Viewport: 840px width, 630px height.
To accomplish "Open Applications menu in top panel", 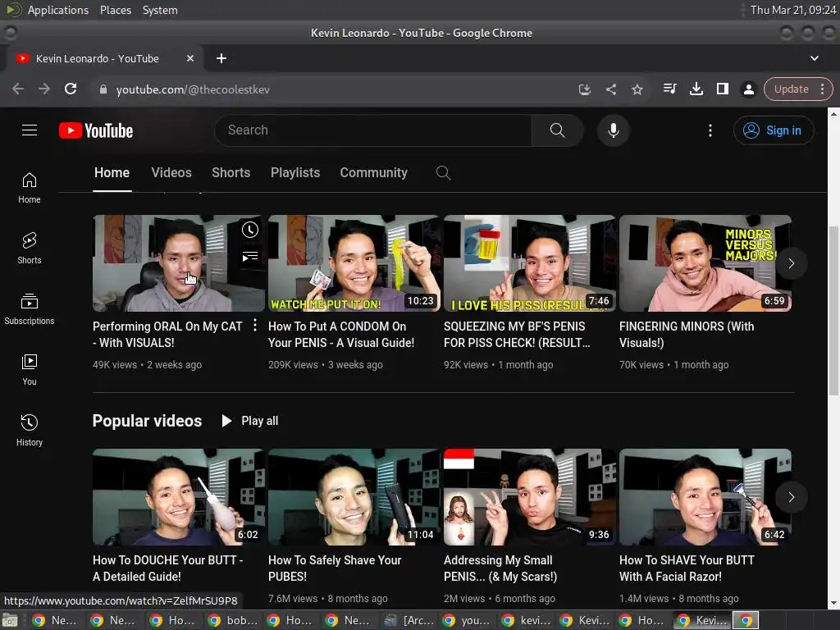I will click(x=58, y=10).
